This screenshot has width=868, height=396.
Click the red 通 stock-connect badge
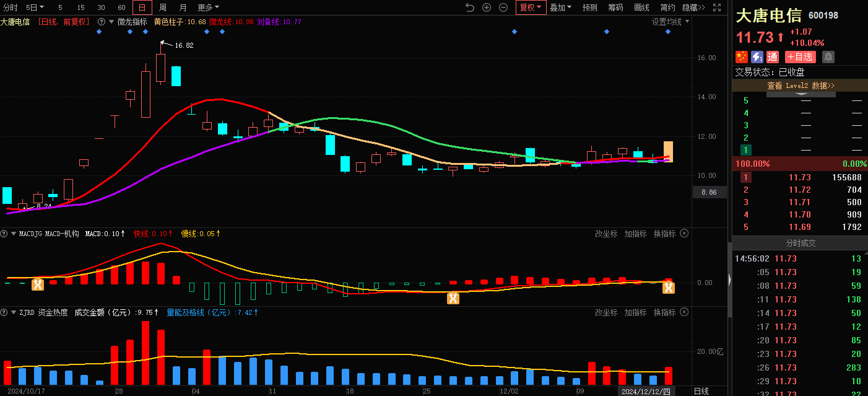[x=773, y=57]
